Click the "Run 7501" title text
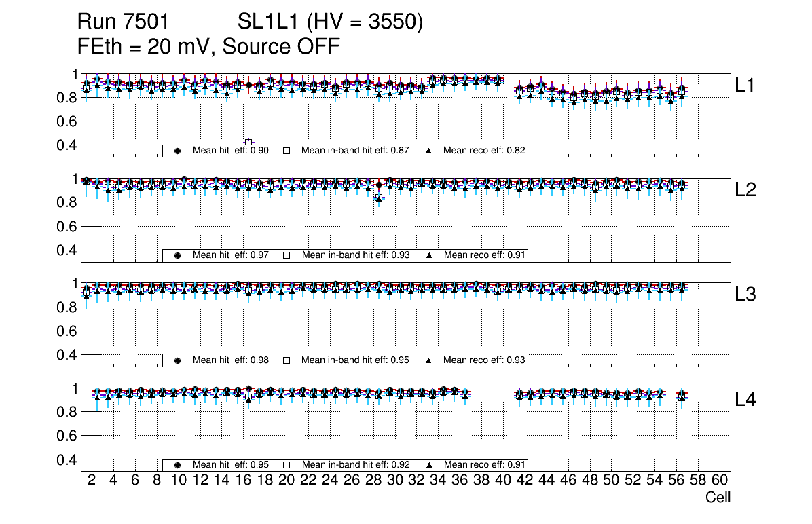The image size is (812, 524). (122, 23)
